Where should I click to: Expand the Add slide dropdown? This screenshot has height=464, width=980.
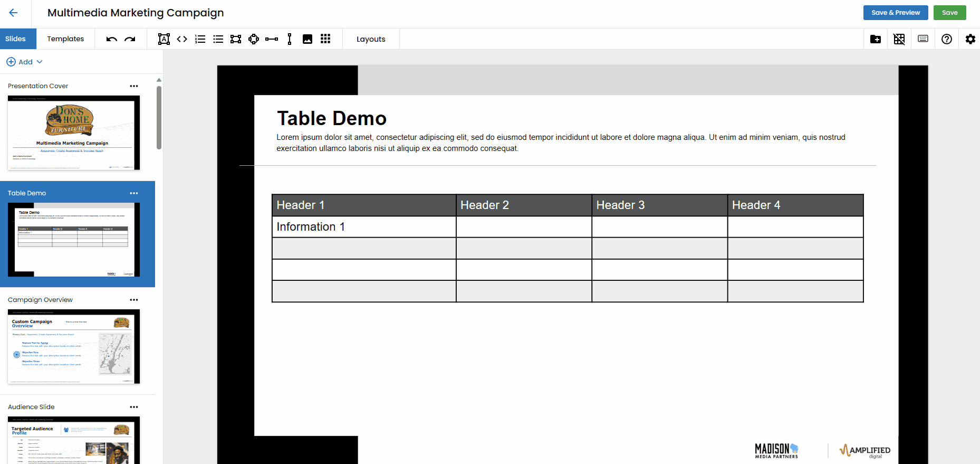(25, 62)
